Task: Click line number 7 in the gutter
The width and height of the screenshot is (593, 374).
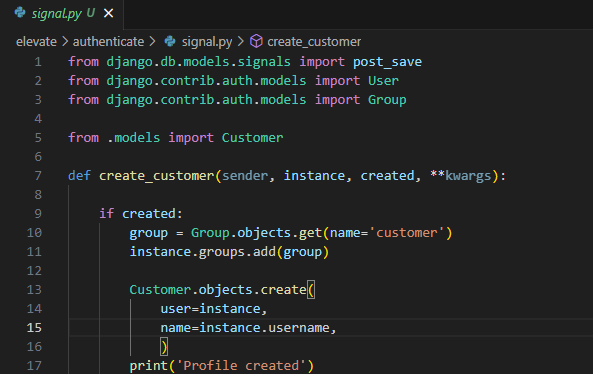Action: point(38,175)
